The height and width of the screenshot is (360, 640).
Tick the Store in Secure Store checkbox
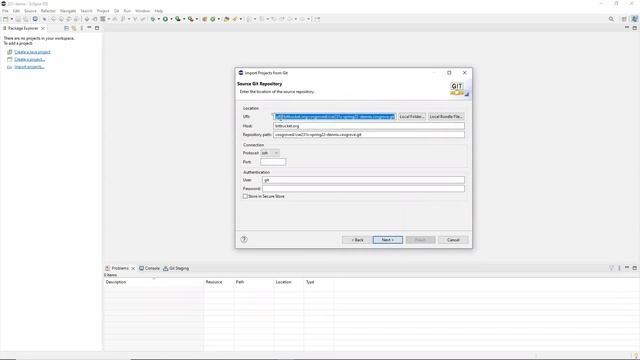click(x=245, y=196)
